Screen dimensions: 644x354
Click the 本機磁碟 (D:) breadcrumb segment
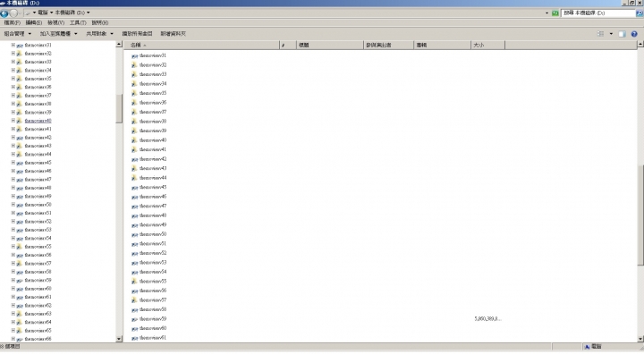point(70,13)
